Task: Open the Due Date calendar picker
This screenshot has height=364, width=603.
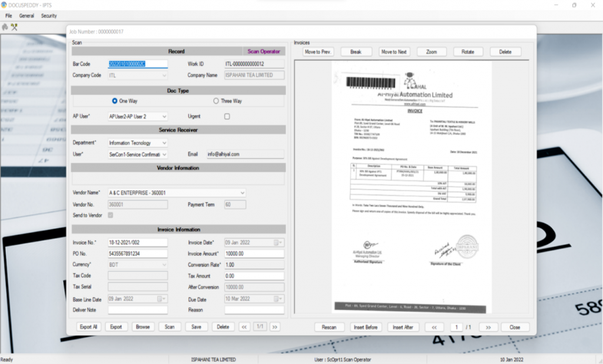Action: [277, 299]
